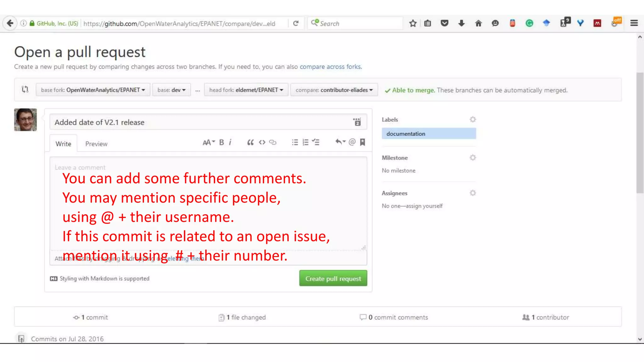Screen dimensions: 644x362
Task: Click the 1 contributor summary item
Action: click(546, 317)
